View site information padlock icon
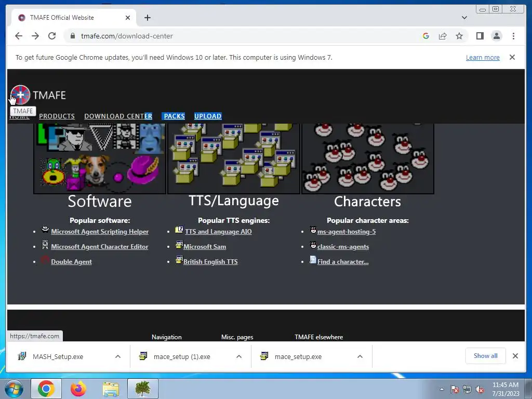Image resolution: width=532 pixels, height=399 pixels. 72,36
